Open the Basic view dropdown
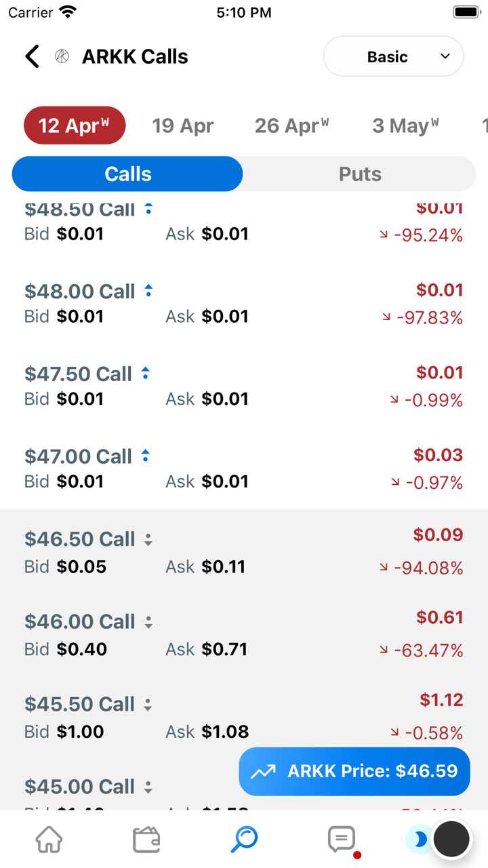488x868 pixels. 393,56
